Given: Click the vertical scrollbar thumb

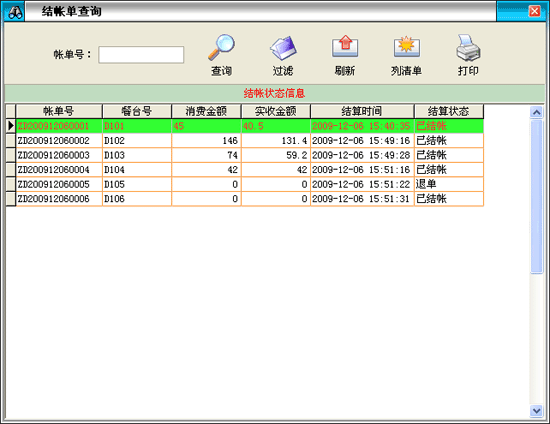Looking at the screenshot, I should coord(536,196).
